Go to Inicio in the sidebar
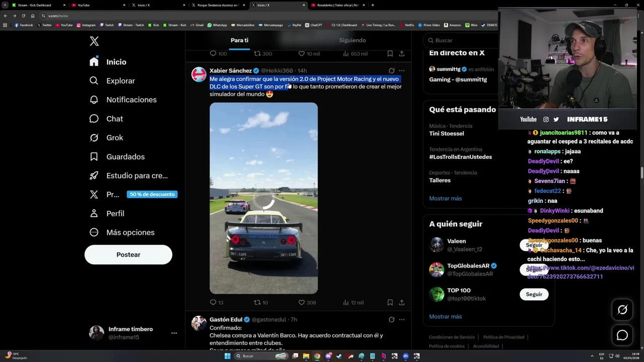The width and height of the screenshot is (644, 362). 108,62
